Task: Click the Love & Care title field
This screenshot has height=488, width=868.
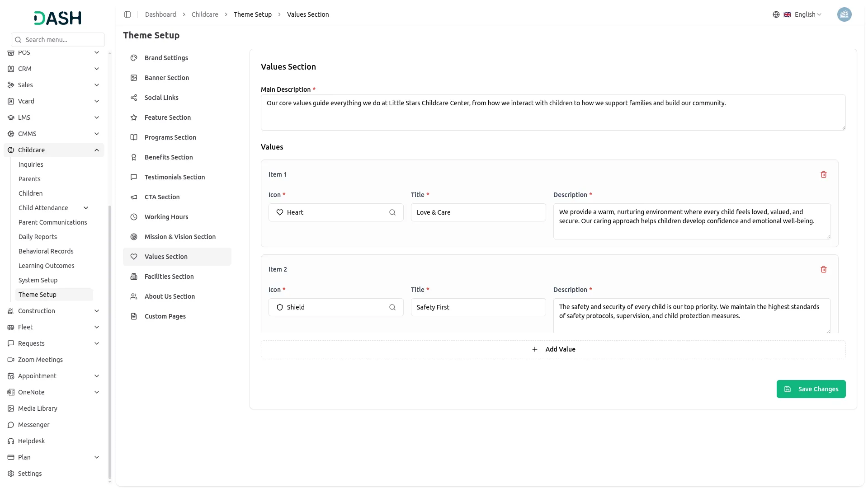Action: point(478,212)
